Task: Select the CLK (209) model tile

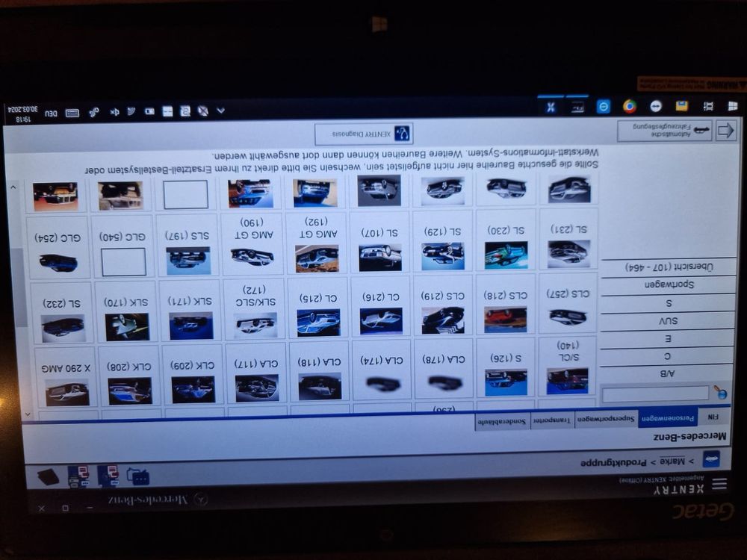Action: click(x=193, y=375)
